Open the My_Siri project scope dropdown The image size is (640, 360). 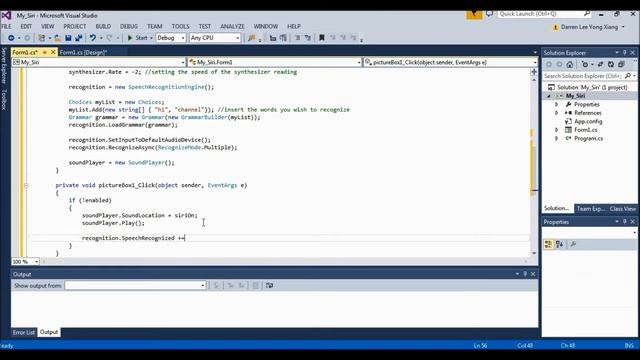(98, 62)
